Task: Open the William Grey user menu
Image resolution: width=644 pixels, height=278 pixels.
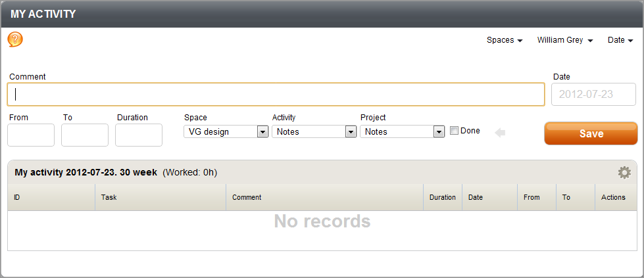Action: pos(565,40)
